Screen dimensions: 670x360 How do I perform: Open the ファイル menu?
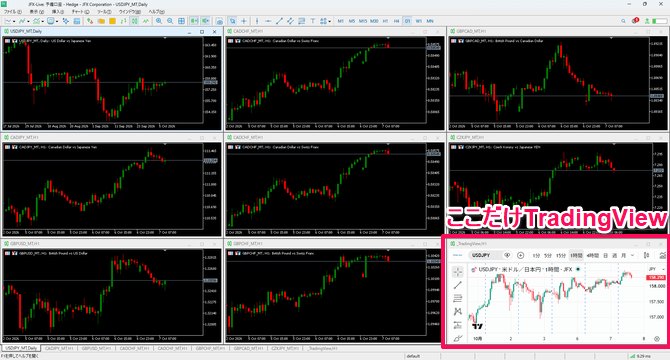13,12
